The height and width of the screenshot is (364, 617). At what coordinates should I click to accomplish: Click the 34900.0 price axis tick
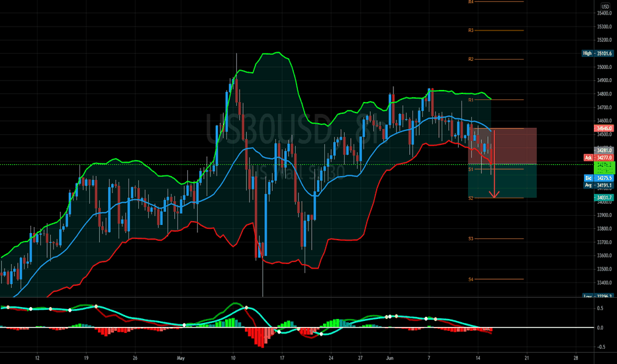click(x=604, y=80)
